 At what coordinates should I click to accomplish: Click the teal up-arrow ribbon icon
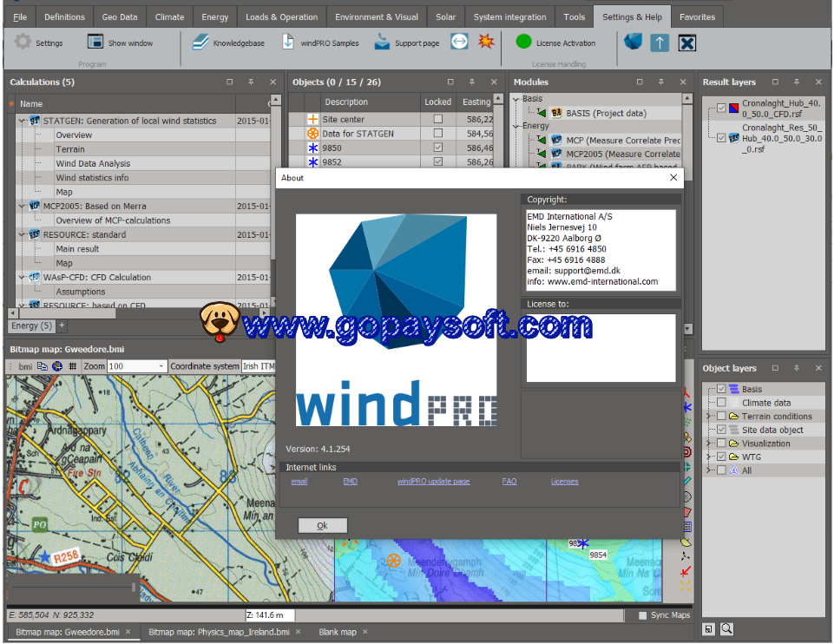tap(660, 43)
